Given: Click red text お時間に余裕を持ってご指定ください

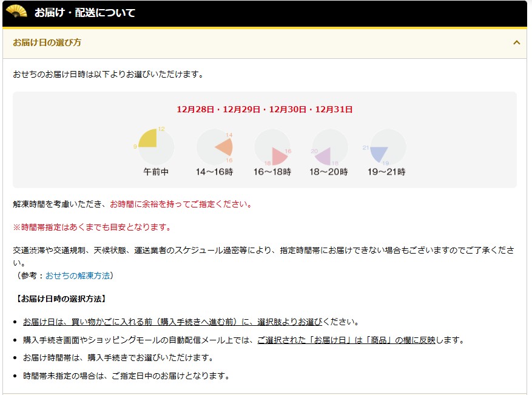Looking at the screenshot, I should 181,204.
